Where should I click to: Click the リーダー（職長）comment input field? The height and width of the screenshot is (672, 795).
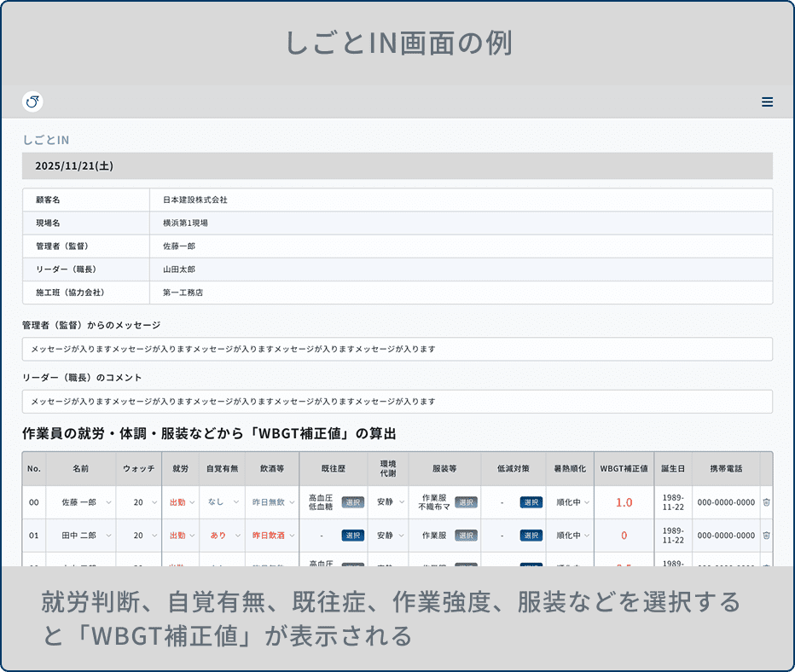click(x=397, y=402)
